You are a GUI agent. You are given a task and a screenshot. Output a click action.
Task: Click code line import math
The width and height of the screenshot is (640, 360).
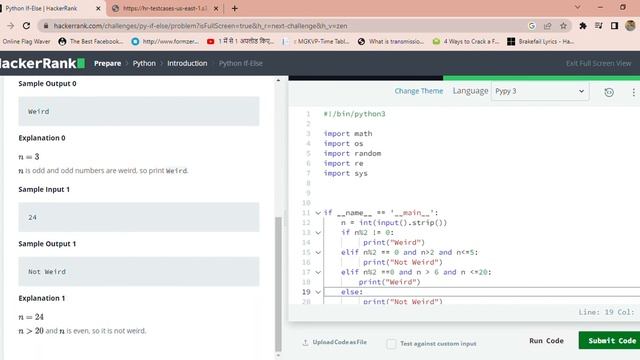[348, 133]
